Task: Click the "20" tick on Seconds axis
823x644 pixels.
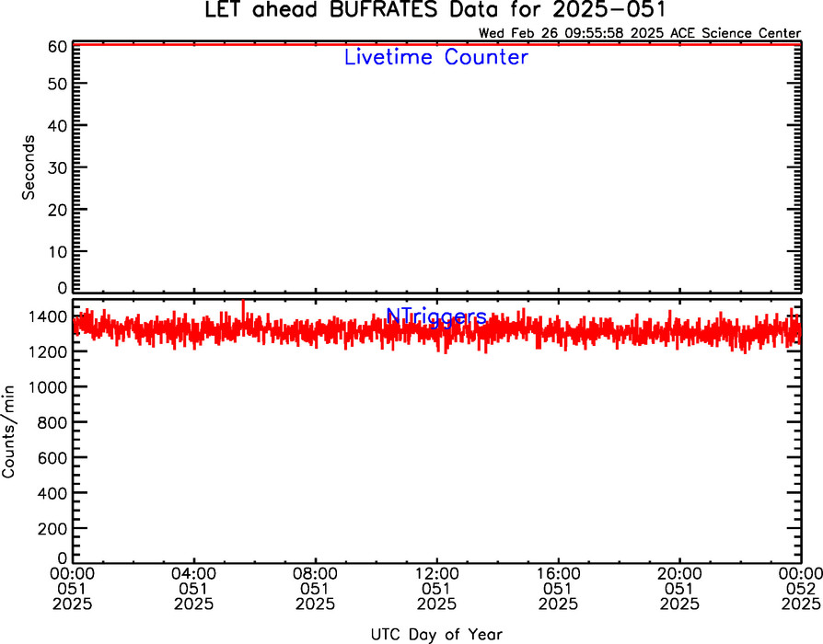Action: tap(57, 209)
